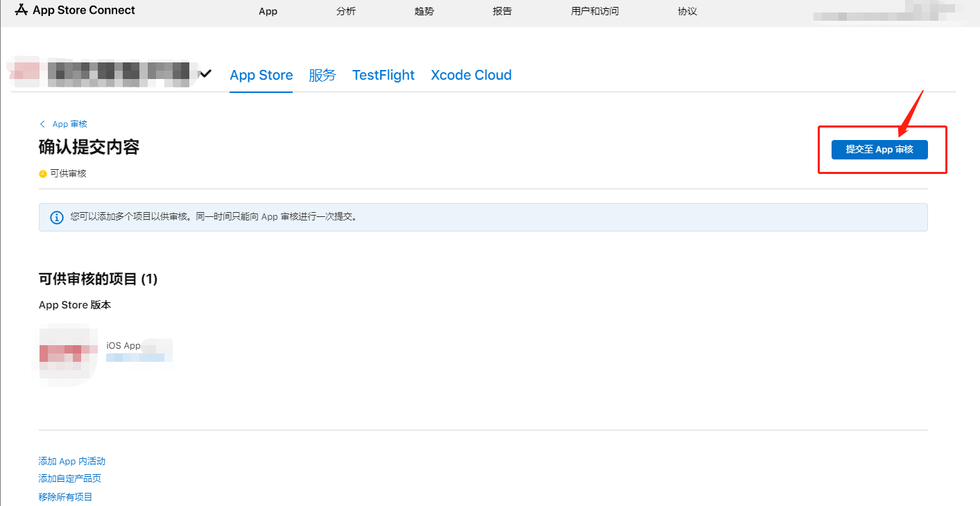Screen dimensions: 980x506
Task: Click the 可供审核 status text
Action: (69, 174)
